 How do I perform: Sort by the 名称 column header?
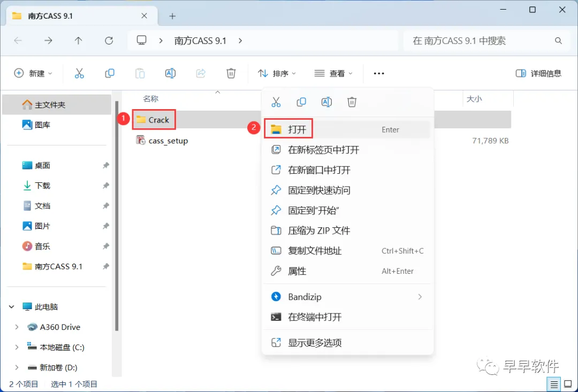point(150,99)
